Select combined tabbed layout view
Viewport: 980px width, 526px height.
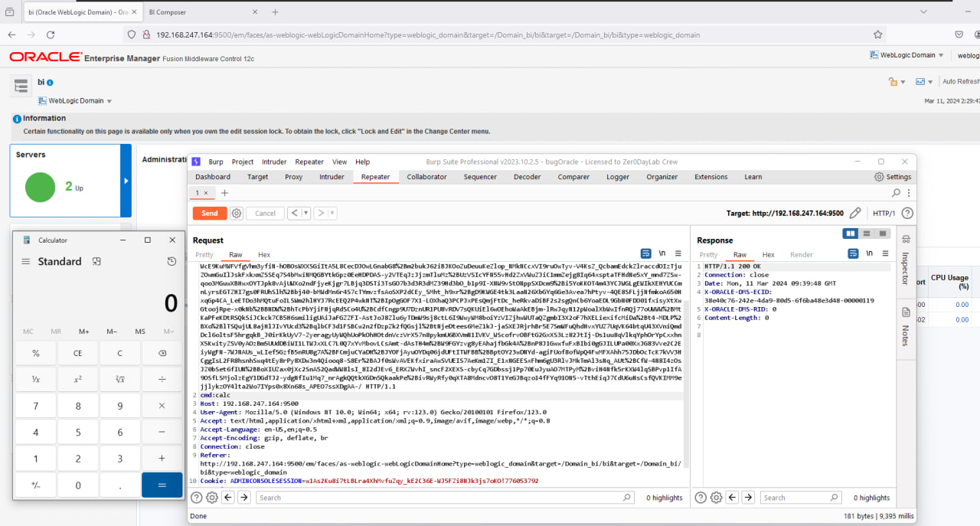(x=881, y=234)
